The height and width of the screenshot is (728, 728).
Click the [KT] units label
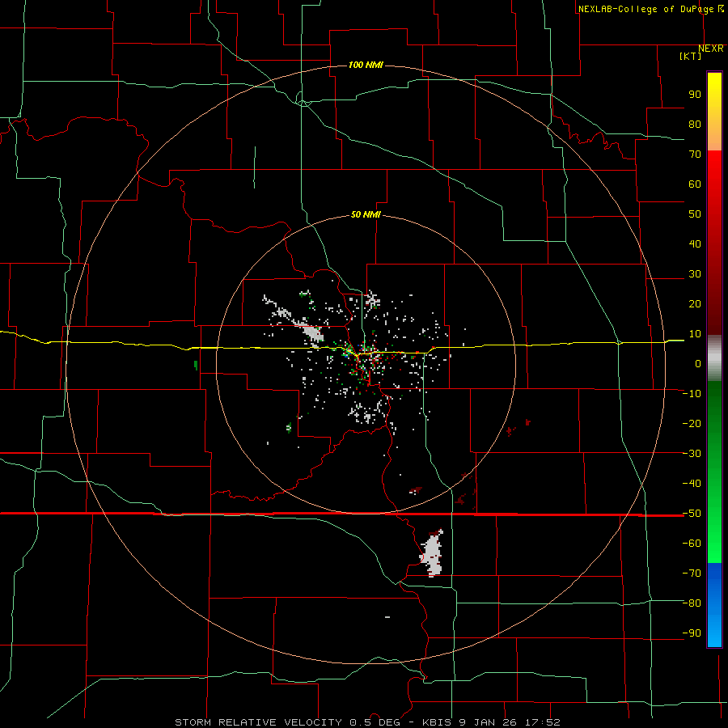pyautogui.click(x=691, y=56)
